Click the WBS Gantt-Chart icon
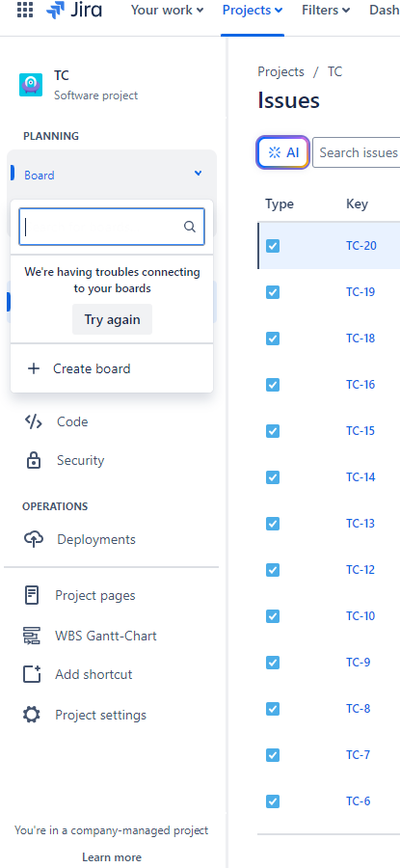The height and width of the screenshot is (868, 400). pos(32,637)
